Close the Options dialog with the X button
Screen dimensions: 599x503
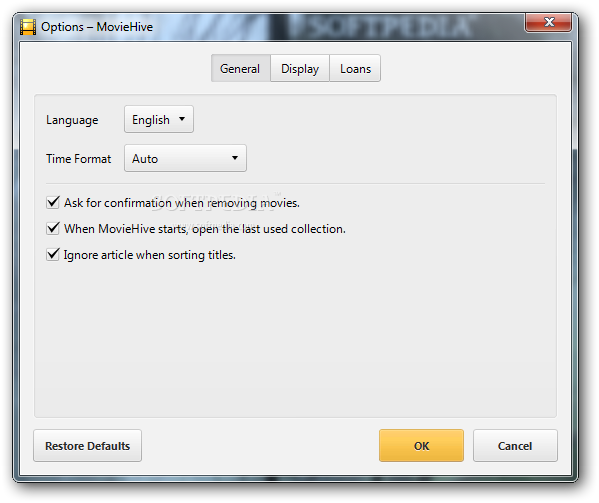pos(549,22)
